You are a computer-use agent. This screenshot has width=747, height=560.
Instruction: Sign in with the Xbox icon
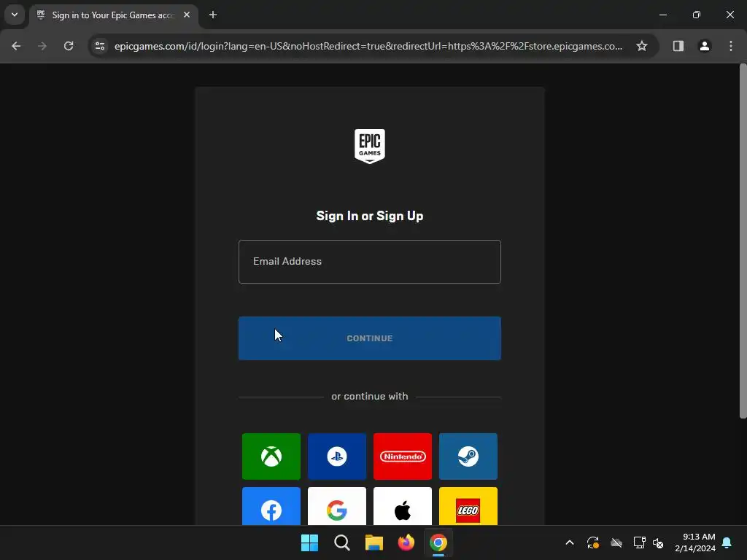tap(271, 456)
